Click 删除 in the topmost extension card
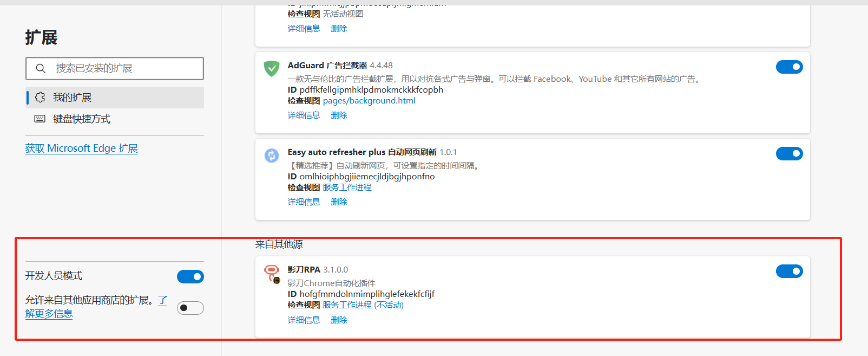The height and width of the screenshot is (356, 868). (339, 29)
